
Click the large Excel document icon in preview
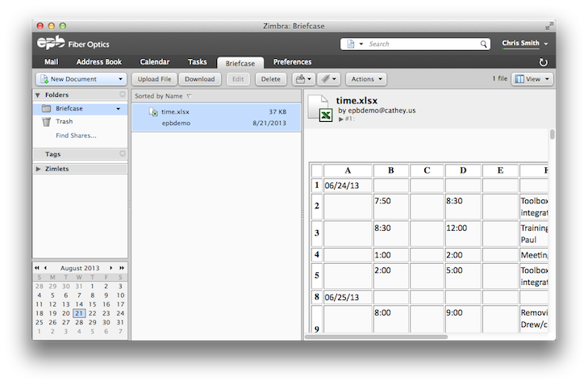pos(320,108)
